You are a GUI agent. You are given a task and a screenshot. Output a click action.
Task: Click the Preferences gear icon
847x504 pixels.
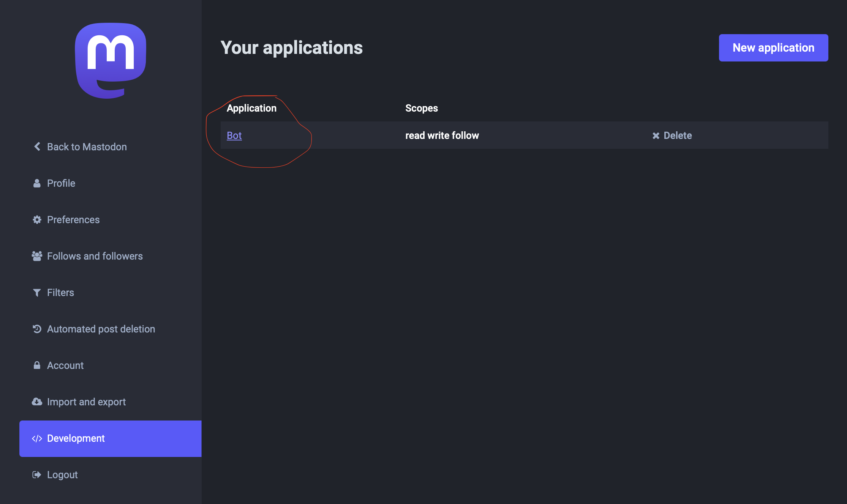37,220
